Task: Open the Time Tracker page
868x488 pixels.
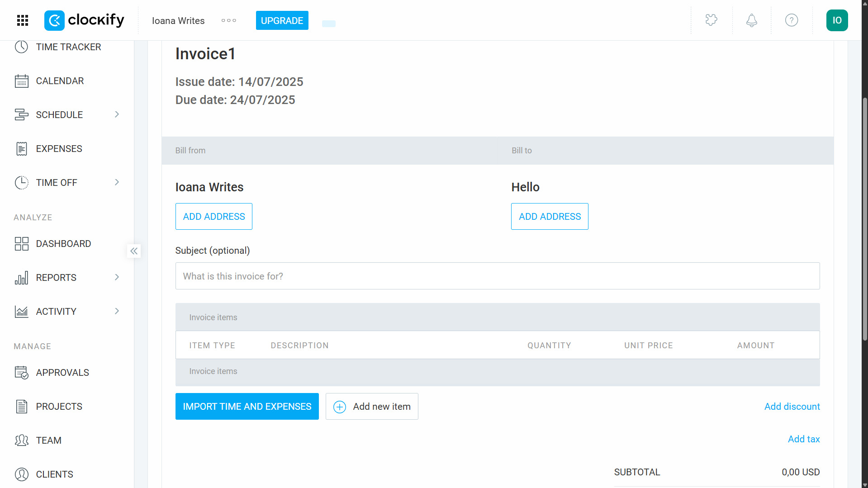Action: pyautogui.click(x=68, y=47)
